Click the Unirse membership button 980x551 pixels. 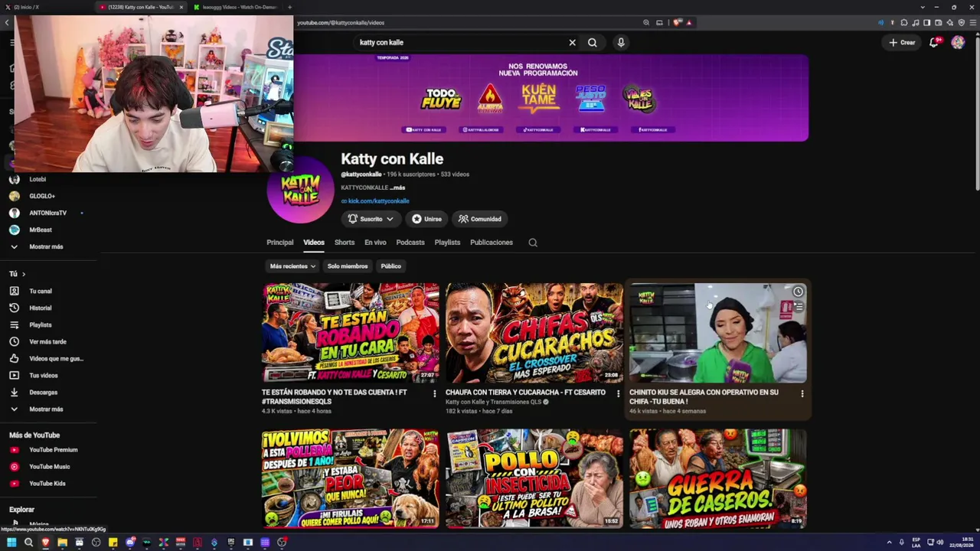tap(426, 219)
